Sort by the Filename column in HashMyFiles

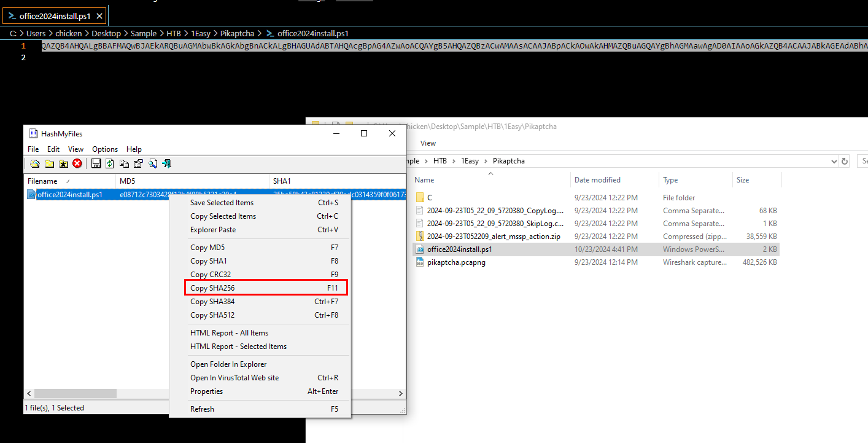70,181
